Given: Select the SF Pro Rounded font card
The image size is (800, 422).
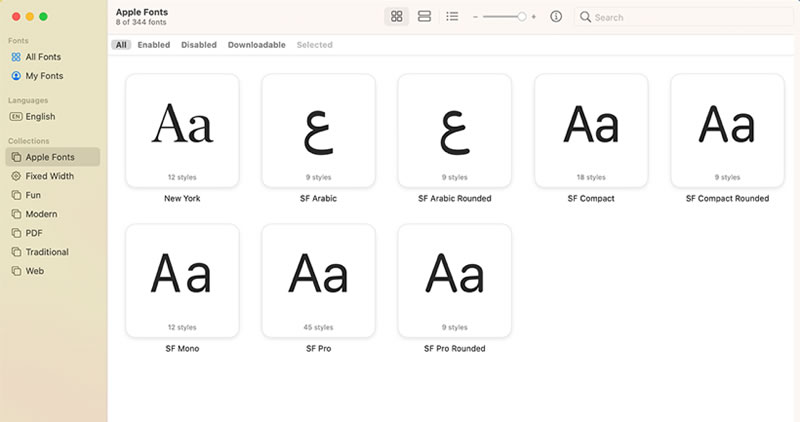Looking at the screenshot, I should point(455,281).
